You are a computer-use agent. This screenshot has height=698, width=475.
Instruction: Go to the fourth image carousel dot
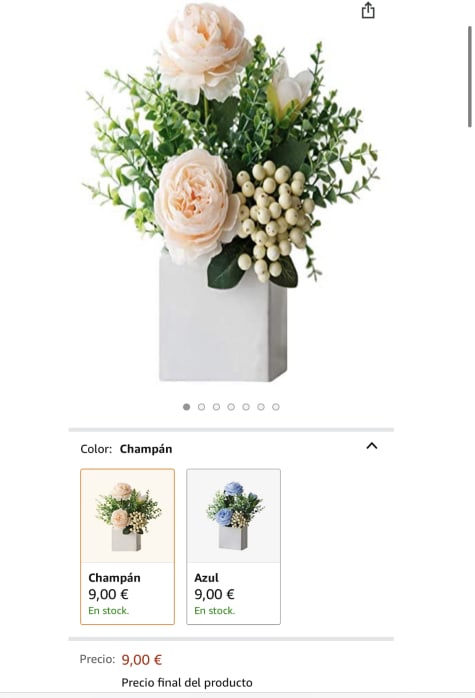[x=231, y=407]
